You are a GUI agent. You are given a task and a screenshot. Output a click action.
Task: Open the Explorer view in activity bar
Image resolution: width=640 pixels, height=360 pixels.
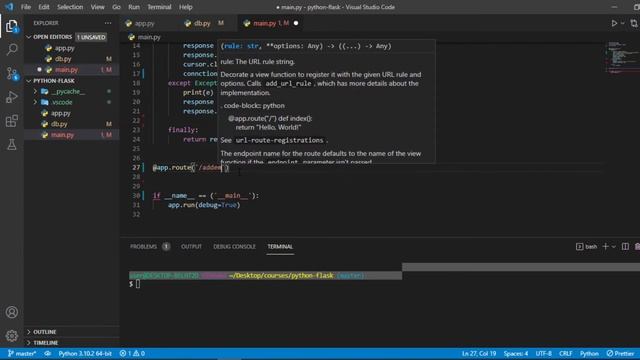point(11,27)
